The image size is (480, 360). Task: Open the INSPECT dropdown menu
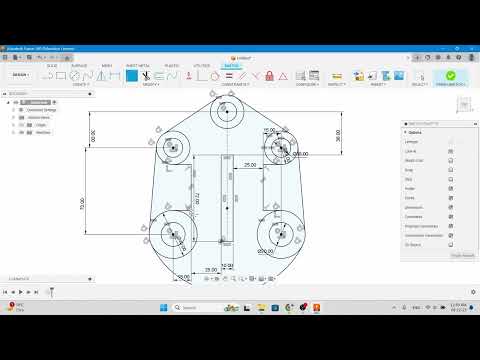point(337,85)
